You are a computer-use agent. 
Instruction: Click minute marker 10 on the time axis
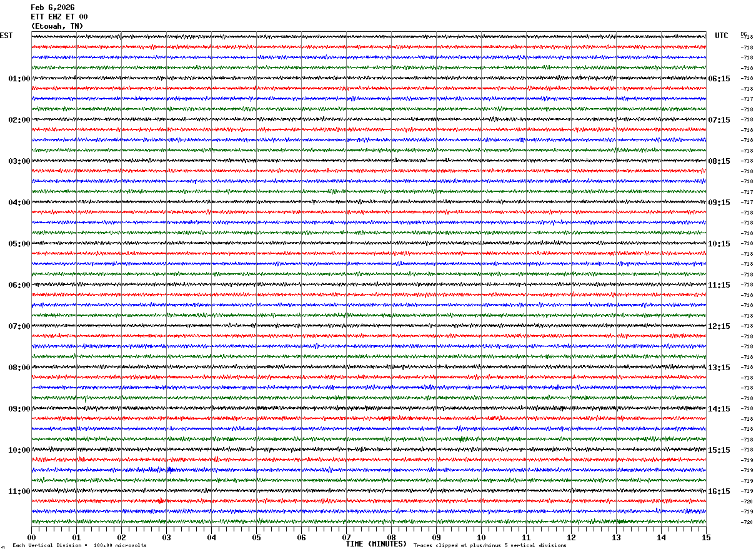[481, 537]
